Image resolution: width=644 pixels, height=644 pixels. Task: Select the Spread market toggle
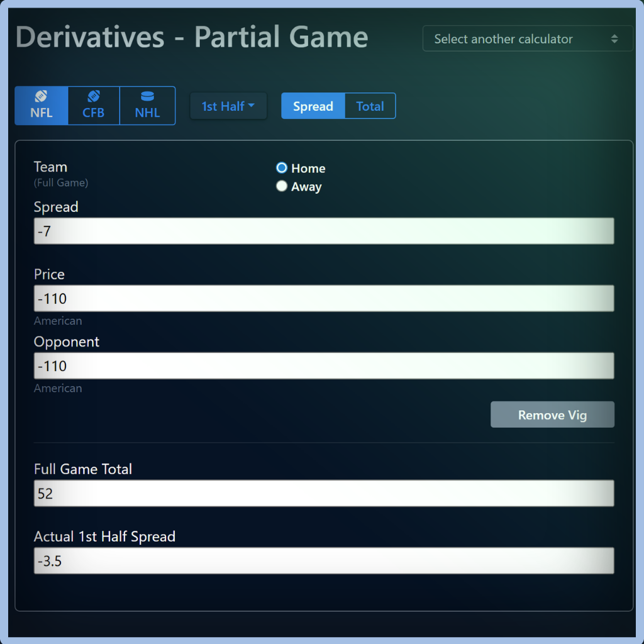click(x=313, y=106)
